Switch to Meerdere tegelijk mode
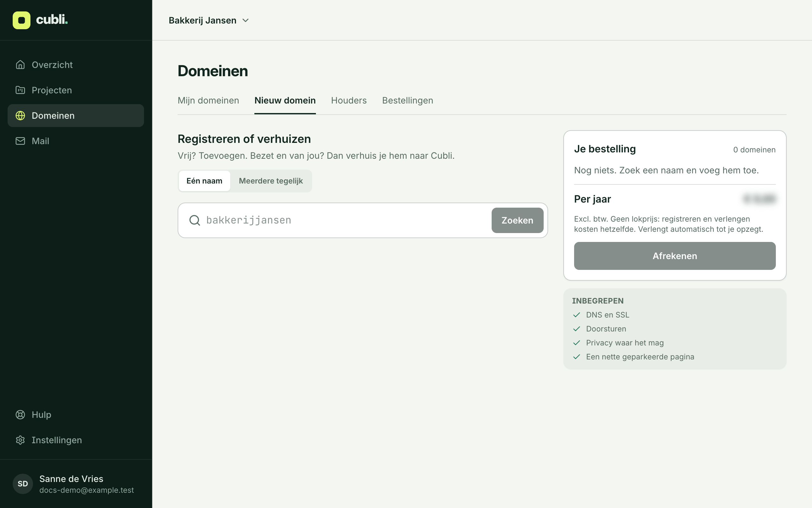 pos(271,181)
